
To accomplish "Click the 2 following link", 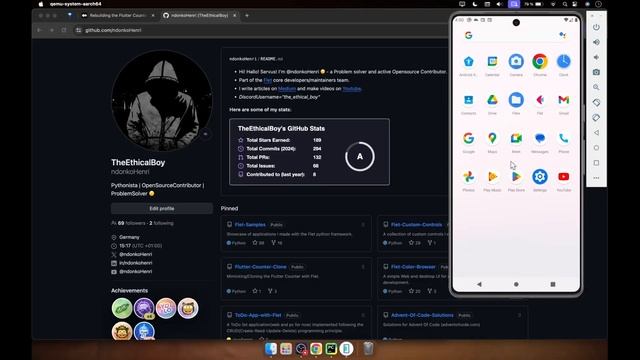I will [161, 223].
